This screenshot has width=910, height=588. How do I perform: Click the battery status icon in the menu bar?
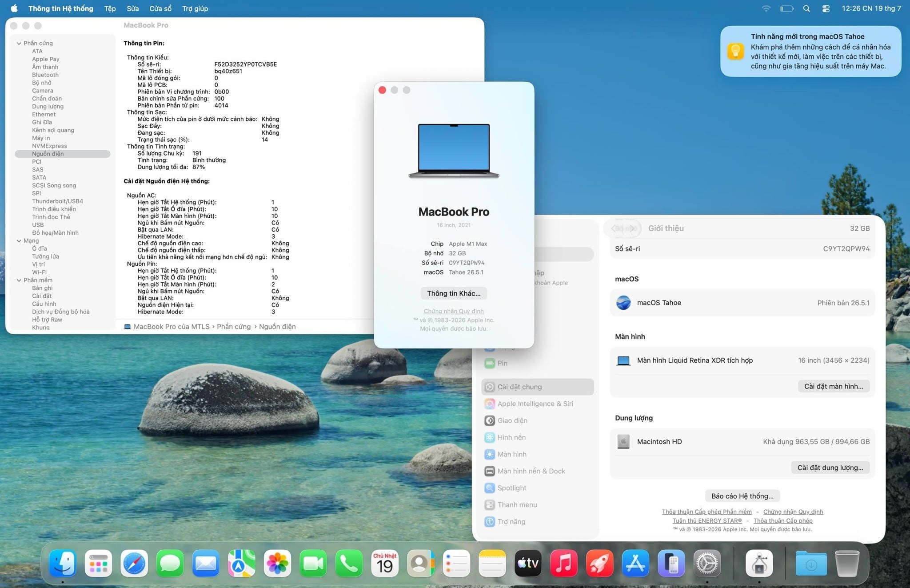tap(787, 8)
